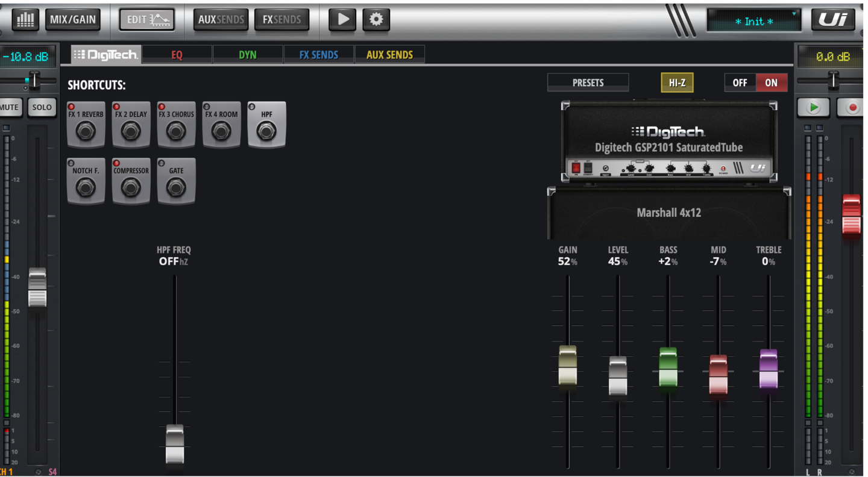Open the meters view icon
868x477 pixels.
[25, 19]
